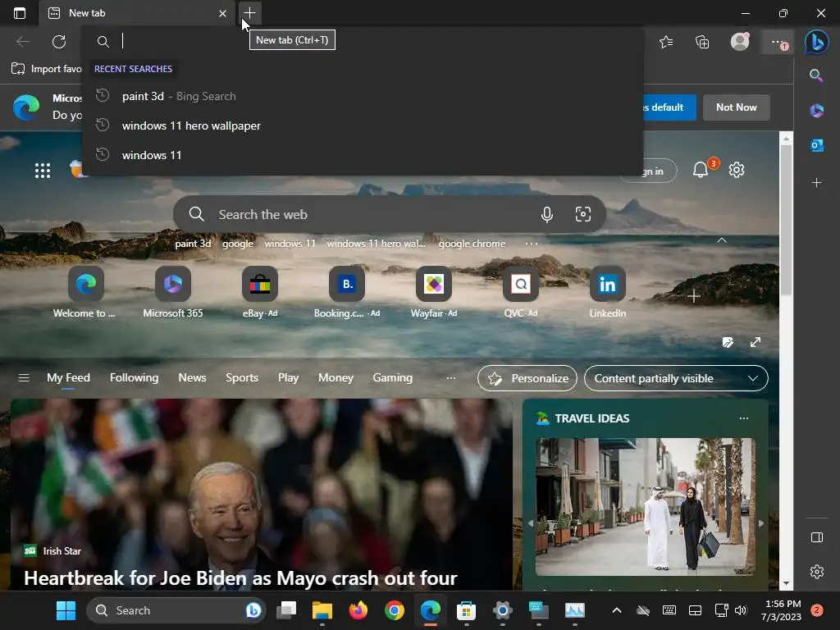Expand the background to full view
840x630 pixels.
coord(756,342)
